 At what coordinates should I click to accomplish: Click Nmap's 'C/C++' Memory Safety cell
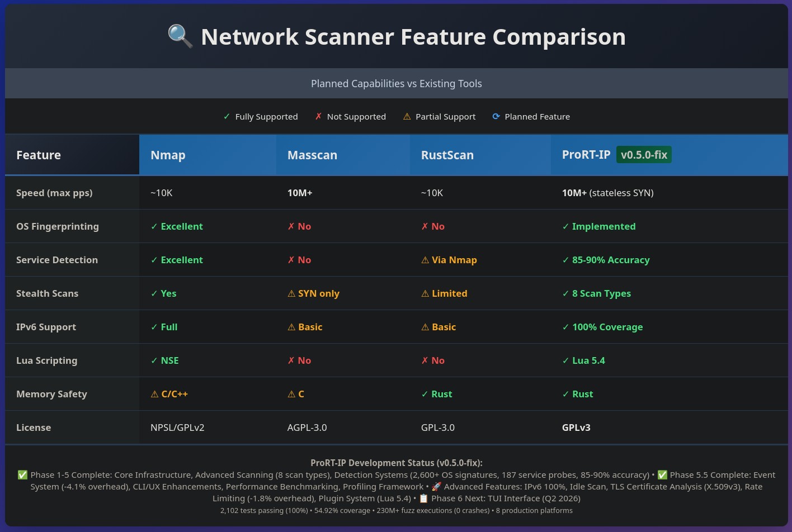pyautogui.click(x=169, y=394)
